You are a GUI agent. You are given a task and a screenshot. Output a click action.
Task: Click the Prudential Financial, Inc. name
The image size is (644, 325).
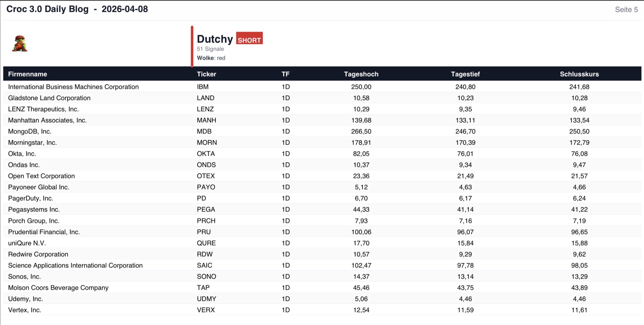pyautogui.click(x=44, y=232)
